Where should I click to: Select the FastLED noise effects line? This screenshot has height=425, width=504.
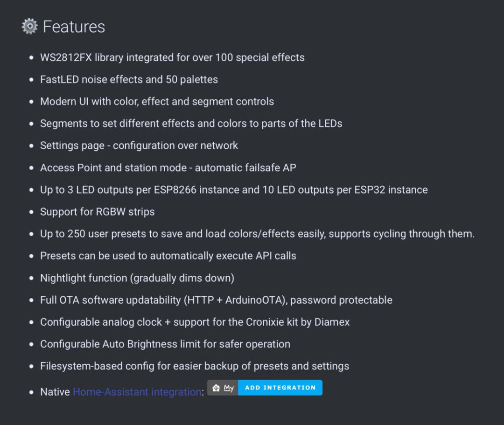tap(129, 80)
